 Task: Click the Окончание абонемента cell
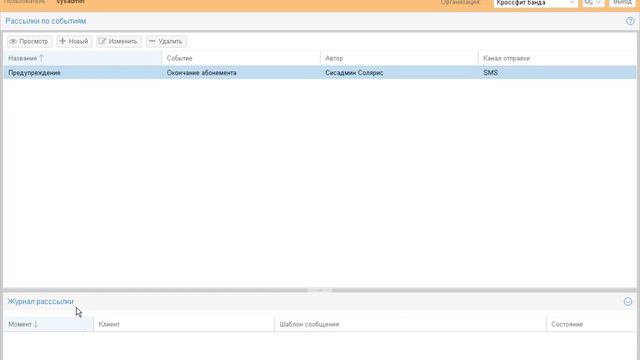tap(241, 73)
